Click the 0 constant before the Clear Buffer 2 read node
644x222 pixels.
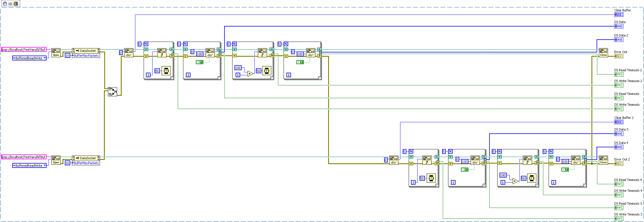pos(386,160)
